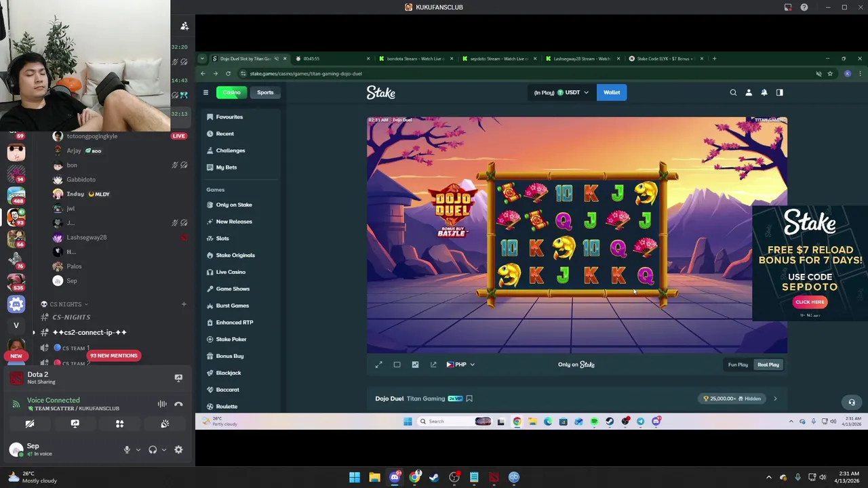
Task: Open USDT balance currency dropdown
Action: (x=561, y=92)
